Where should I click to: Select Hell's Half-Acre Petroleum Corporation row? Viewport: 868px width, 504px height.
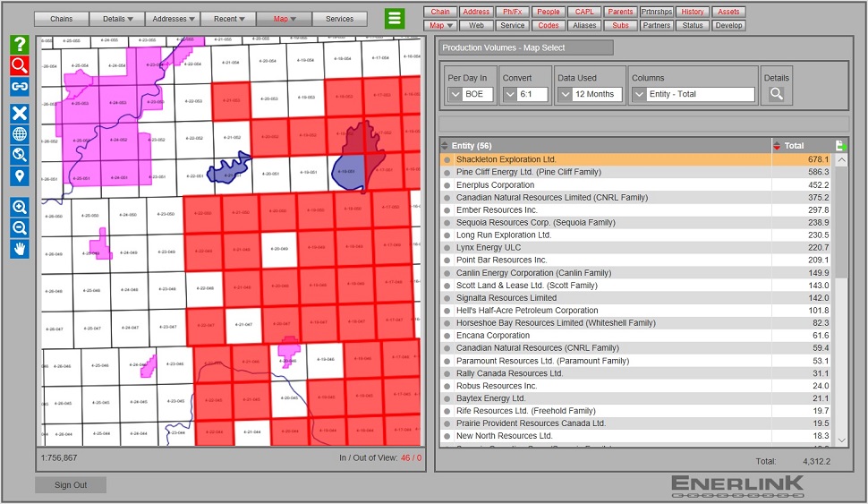coord(636,311)
